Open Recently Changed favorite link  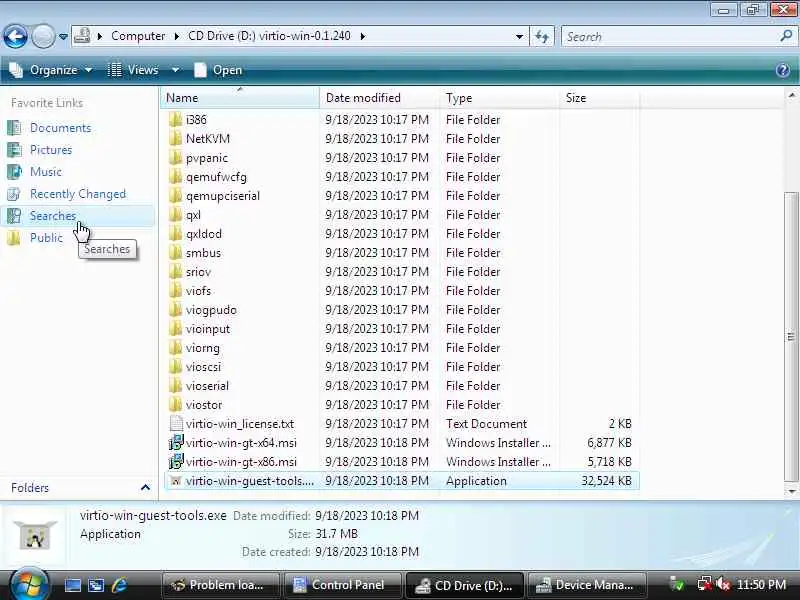[78, 194]
